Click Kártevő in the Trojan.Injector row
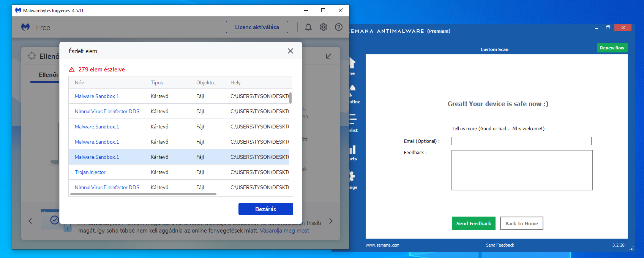Image resolution: width=644 pixels, height=258 pixels. click(159, 172)
